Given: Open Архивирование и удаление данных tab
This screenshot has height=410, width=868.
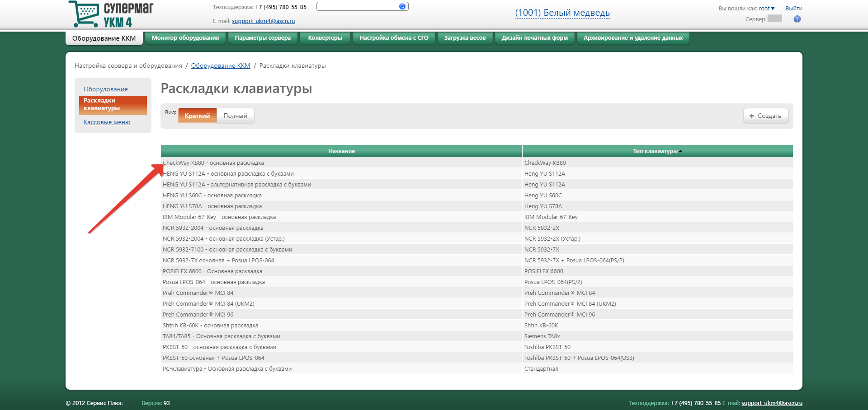Looking at the screenshot, I should [633, 38].
